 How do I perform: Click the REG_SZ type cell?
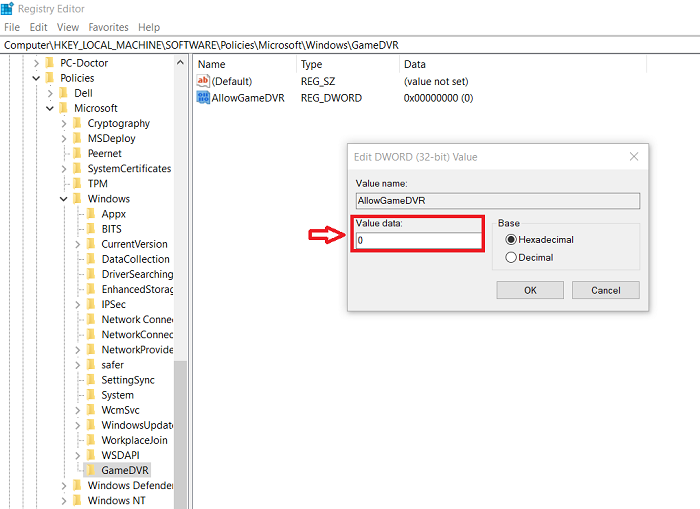[x=318, y=81]
